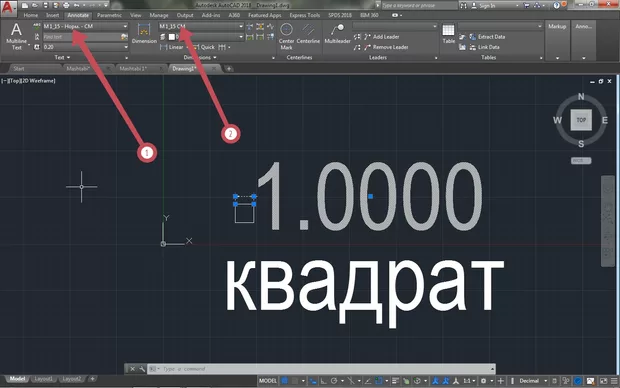This screenshot has width=620, height=388.
Task: Click the check spelling ABC icon
Action: (37, 26)
